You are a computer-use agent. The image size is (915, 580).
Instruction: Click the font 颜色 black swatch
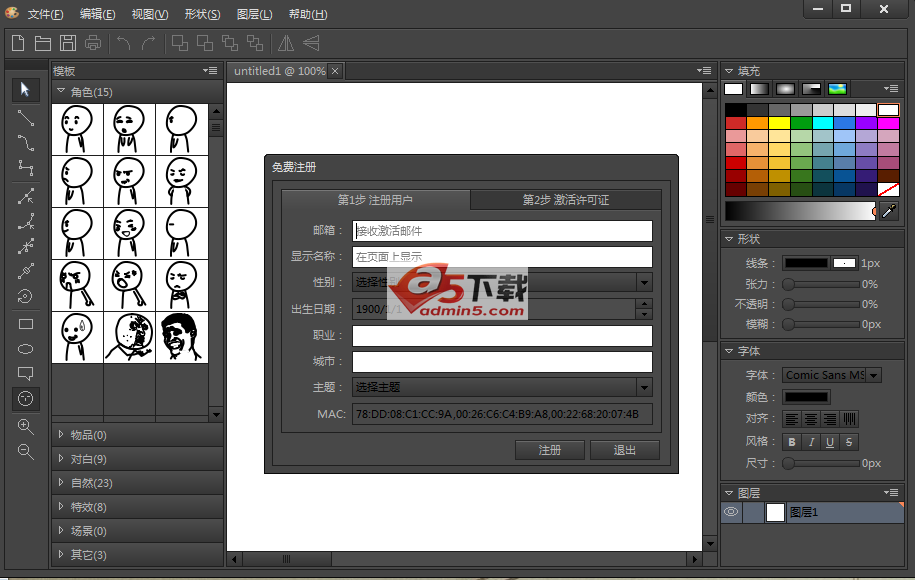(806, 397)
